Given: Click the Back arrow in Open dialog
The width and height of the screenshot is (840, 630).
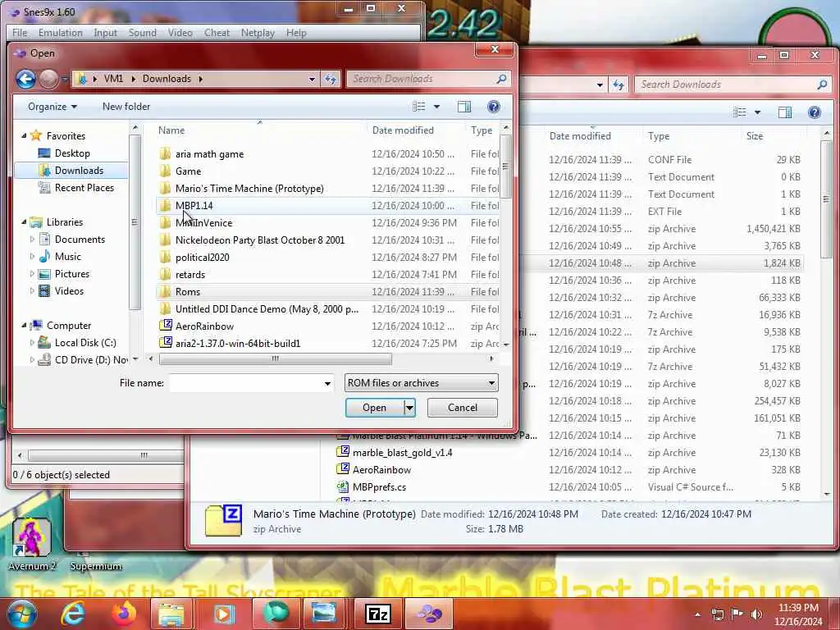Looking at the screenshot, I should (25, 80).
